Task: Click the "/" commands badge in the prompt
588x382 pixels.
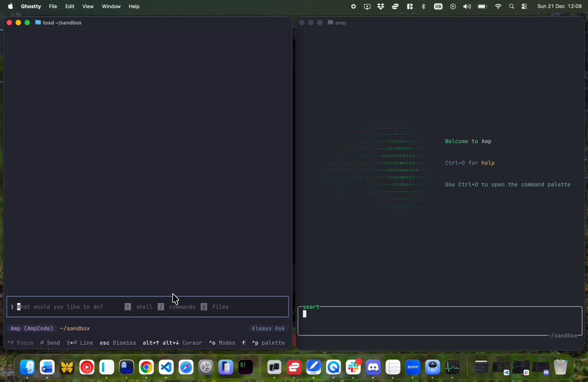Action: coord(161,306)
